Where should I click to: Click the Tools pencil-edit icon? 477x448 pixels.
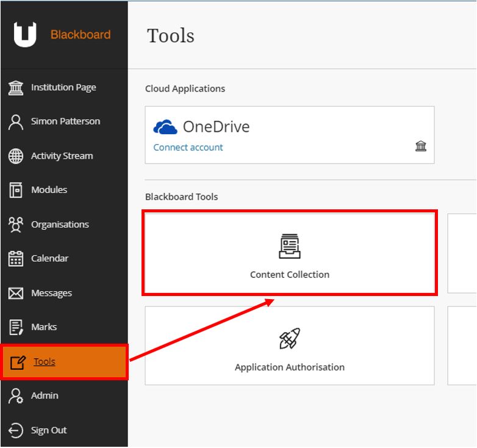pyautogui.click(x=18, y=362)
